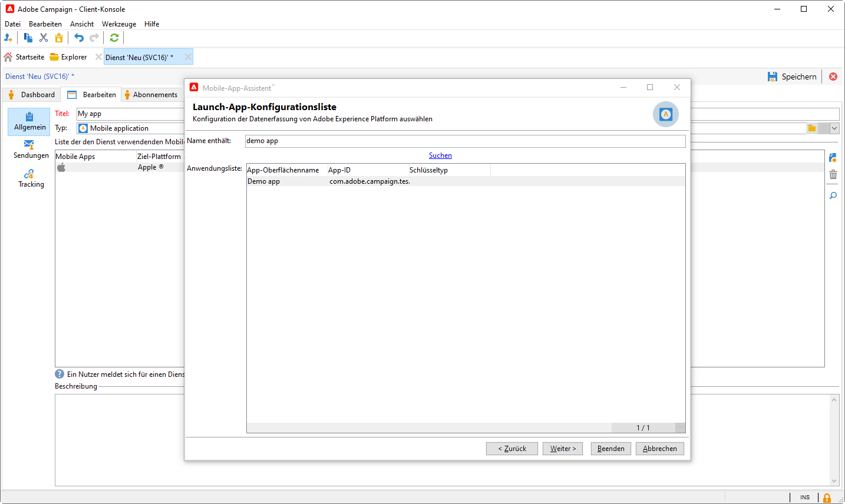Open the Typ dropdown arrow

[x=834, y=128]
